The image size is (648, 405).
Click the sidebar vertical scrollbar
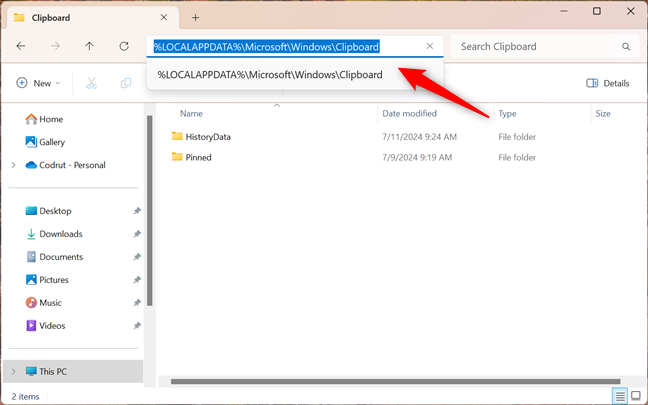(x=150, y=211)
